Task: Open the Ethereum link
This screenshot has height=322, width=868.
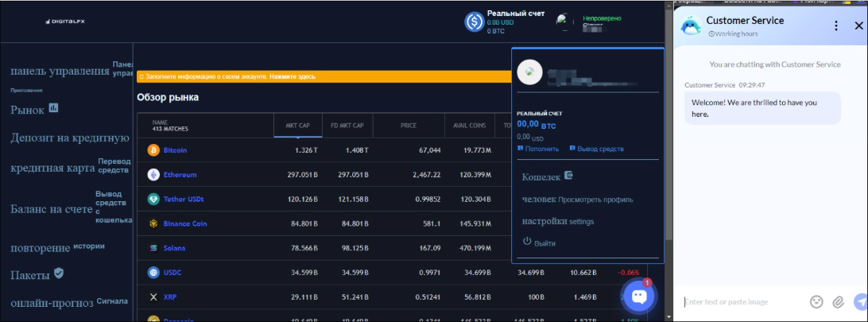Action: coord(180,175)
